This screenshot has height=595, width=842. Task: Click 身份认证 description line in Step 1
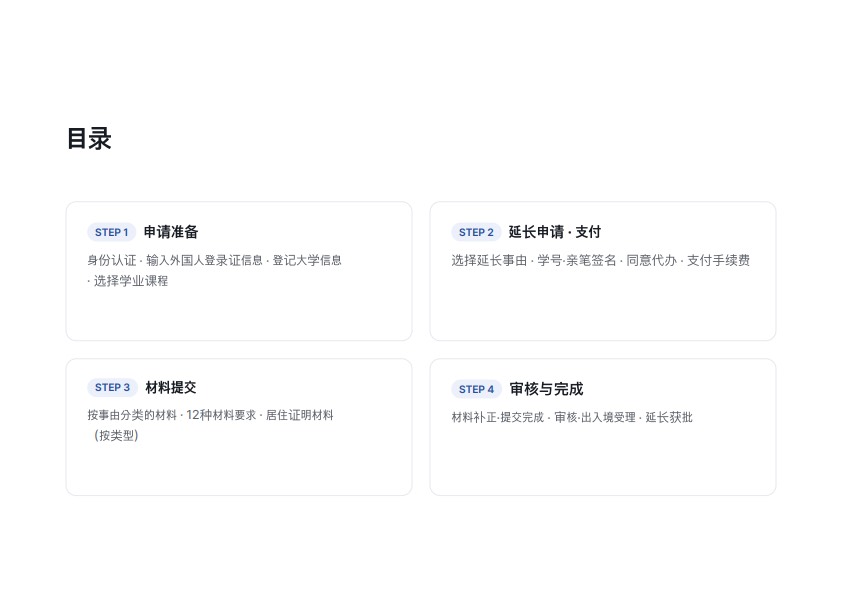[214, 260]
